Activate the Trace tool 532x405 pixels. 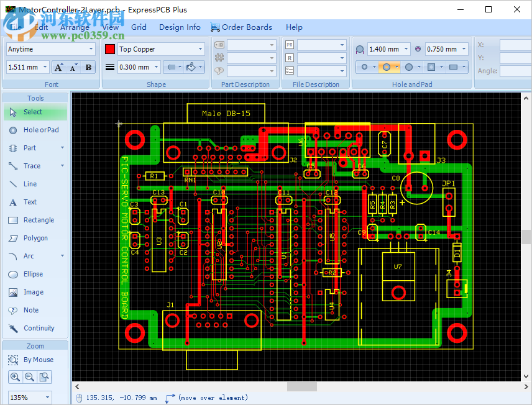[31, 166]
